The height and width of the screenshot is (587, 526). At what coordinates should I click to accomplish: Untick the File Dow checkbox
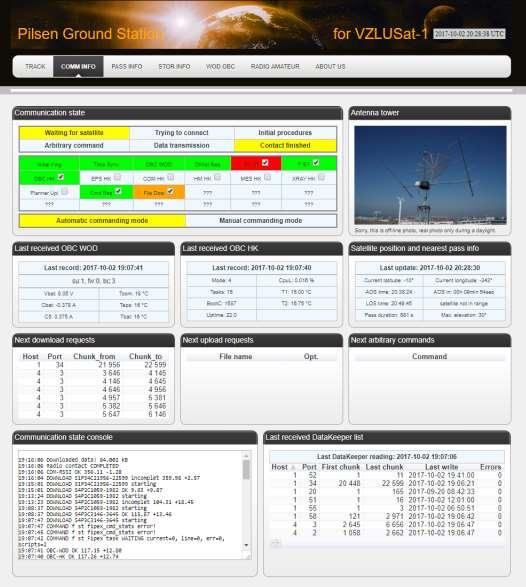click(x=170, y=191)
